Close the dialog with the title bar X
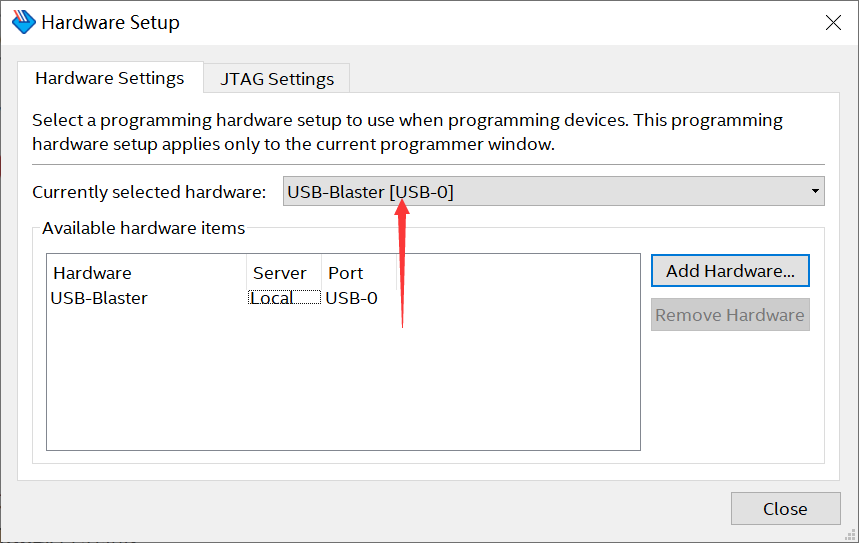Screen dimensions: 859x543 (833, 22)
